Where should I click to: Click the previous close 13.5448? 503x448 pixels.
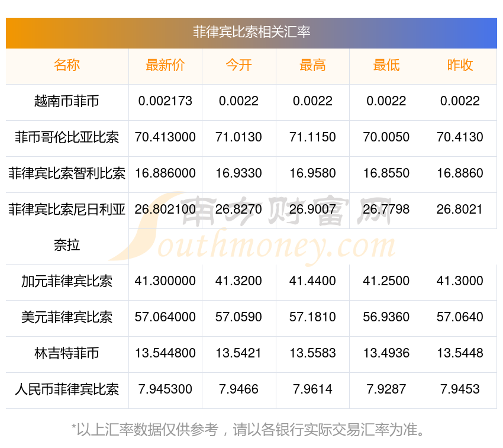click(x=460, y=353)
